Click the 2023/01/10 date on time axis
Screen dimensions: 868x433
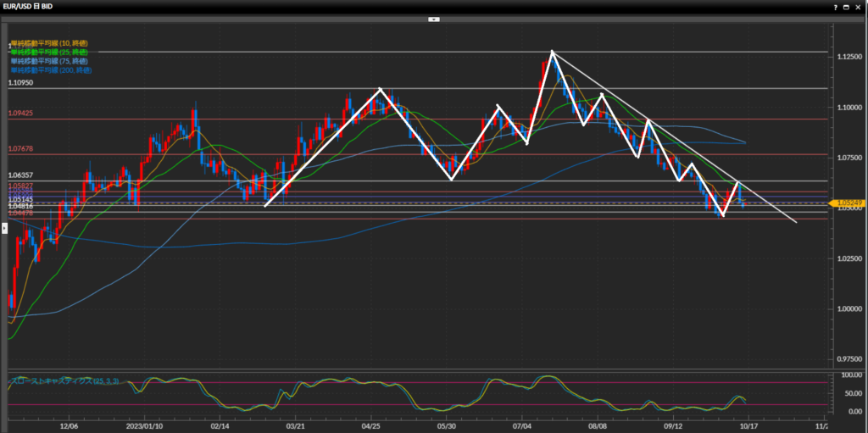[x=143, y=426]
